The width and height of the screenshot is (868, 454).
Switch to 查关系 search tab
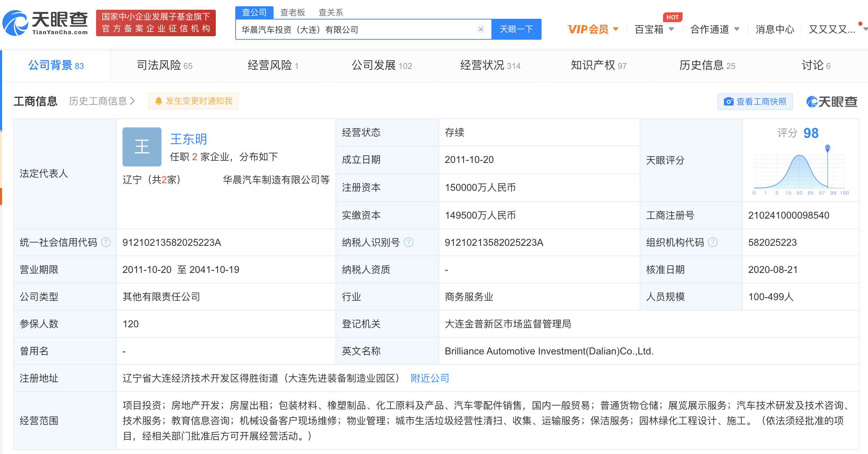pos(331,13)
